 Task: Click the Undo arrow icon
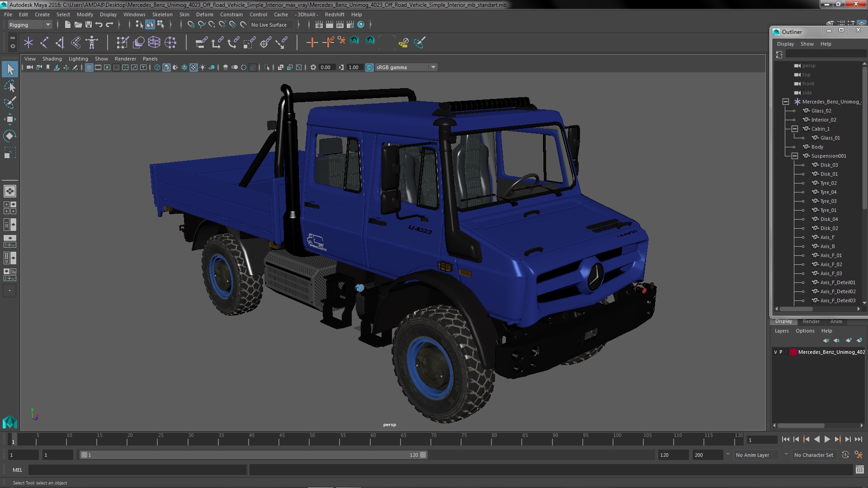[x=99, y=25]
